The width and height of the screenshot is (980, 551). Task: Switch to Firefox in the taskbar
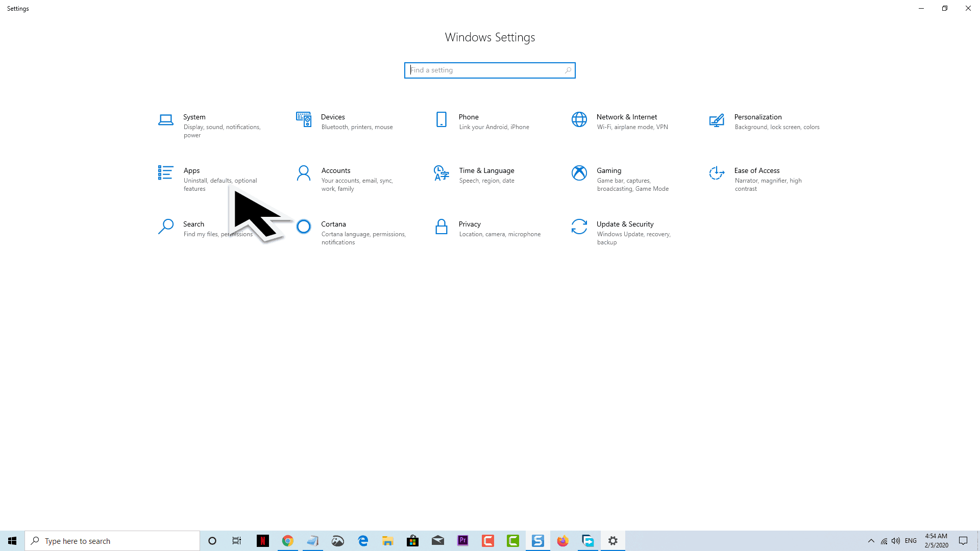[x=563, y=541]
